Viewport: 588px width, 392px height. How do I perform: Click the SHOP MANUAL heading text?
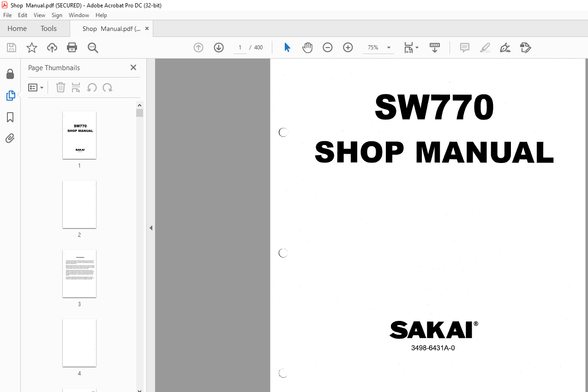coord(434,152)
